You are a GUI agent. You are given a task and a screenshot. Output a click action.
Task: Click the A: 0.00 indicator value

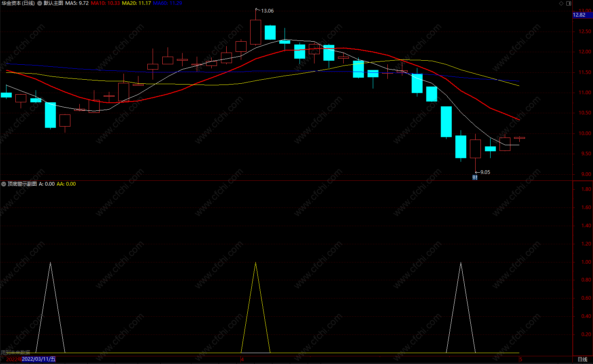(x=47, y=184)
